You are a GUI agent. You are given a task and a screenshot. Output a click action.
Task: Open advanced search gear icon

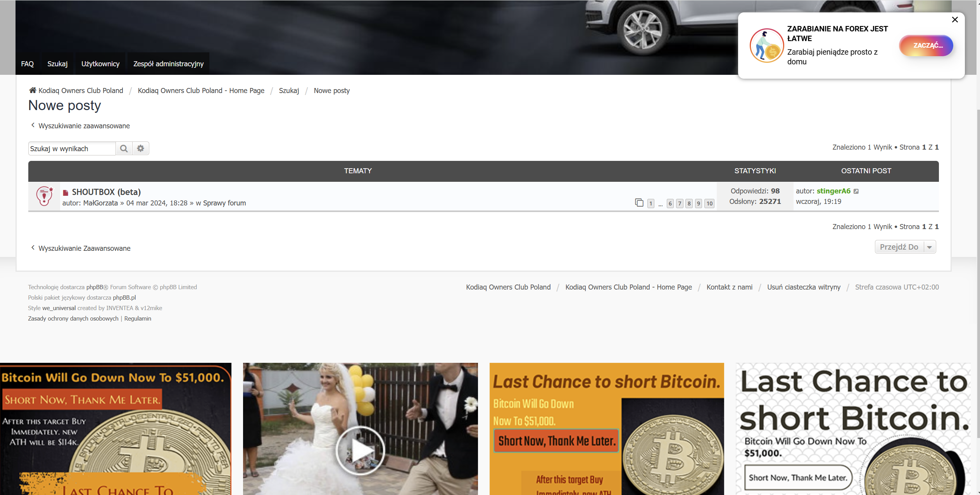coord(141,148)
